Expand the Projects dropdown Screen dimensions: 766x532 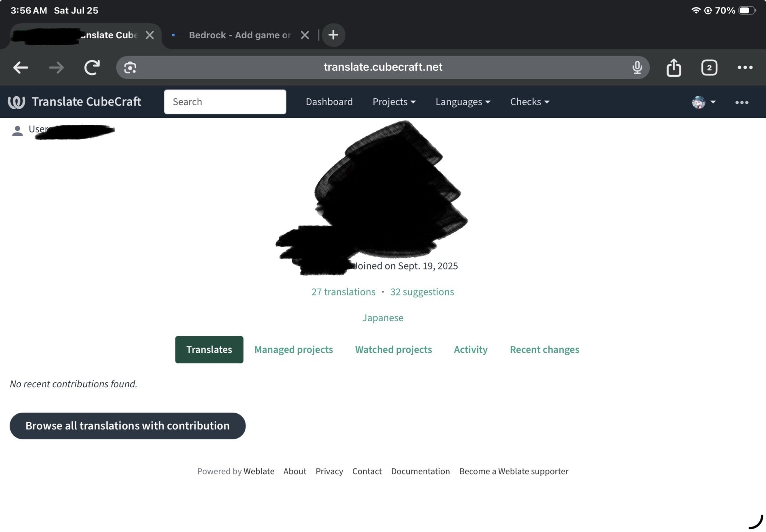(394, 102)
